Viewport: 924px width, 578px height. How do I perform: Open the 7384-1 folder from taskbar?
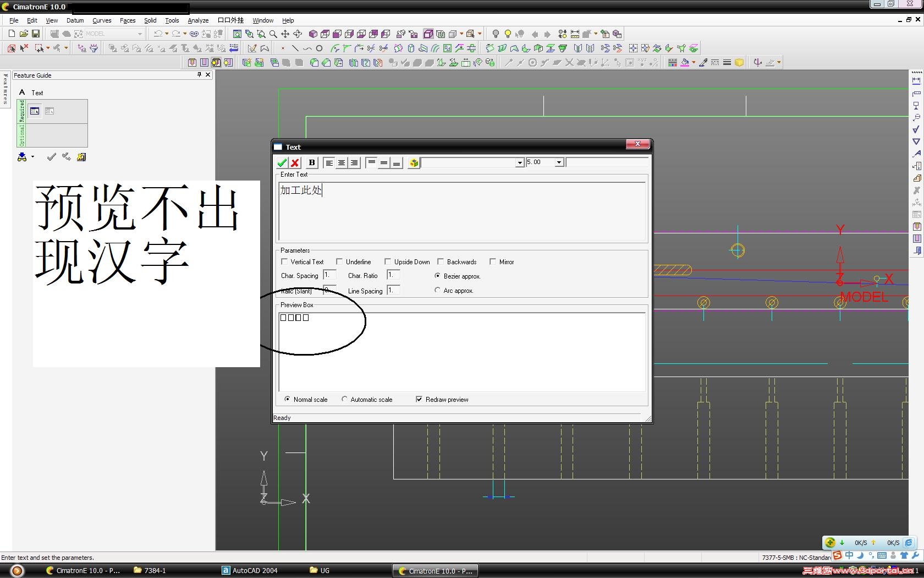(x=150, y=570)
